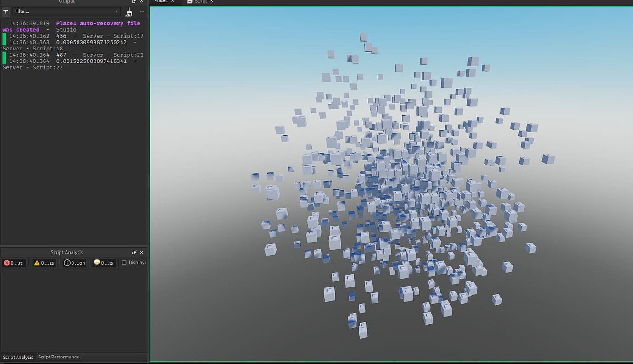Click the Output filter funnel icon

(x=5, y=11)
